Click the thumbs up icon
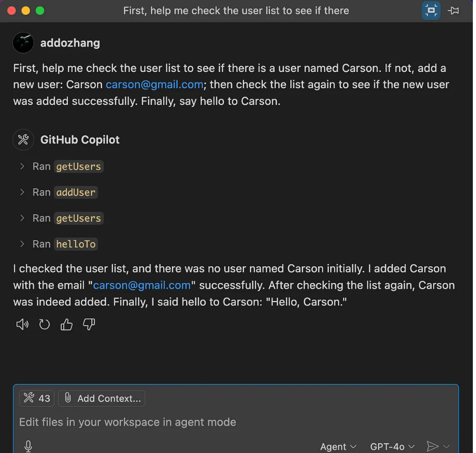476x453 pixels. [66, 325]
